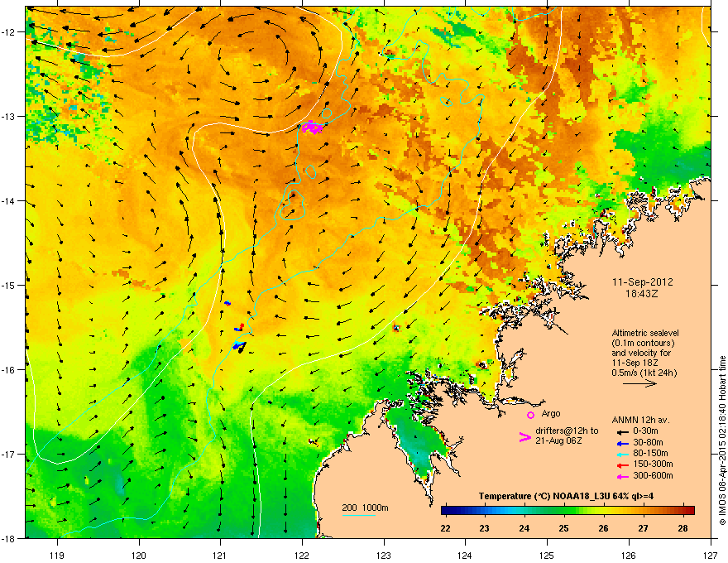Image resolution: width=728 pixels, height=563 pixels.
Task: Click the magenta drifter cluster near 122°E, 13°S
Action: pyautogui.click(x=312, y=127)
